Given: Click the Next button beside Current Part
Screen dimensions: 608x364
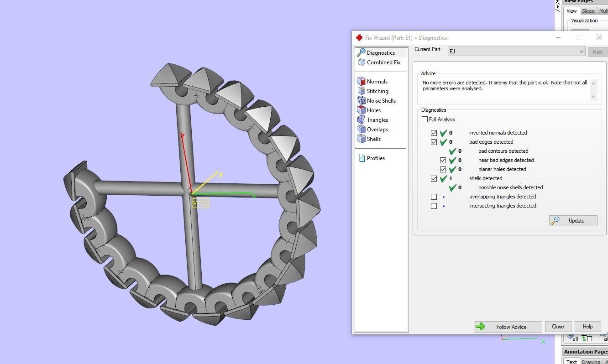Looking at the screenshot, I should [598, 52].
